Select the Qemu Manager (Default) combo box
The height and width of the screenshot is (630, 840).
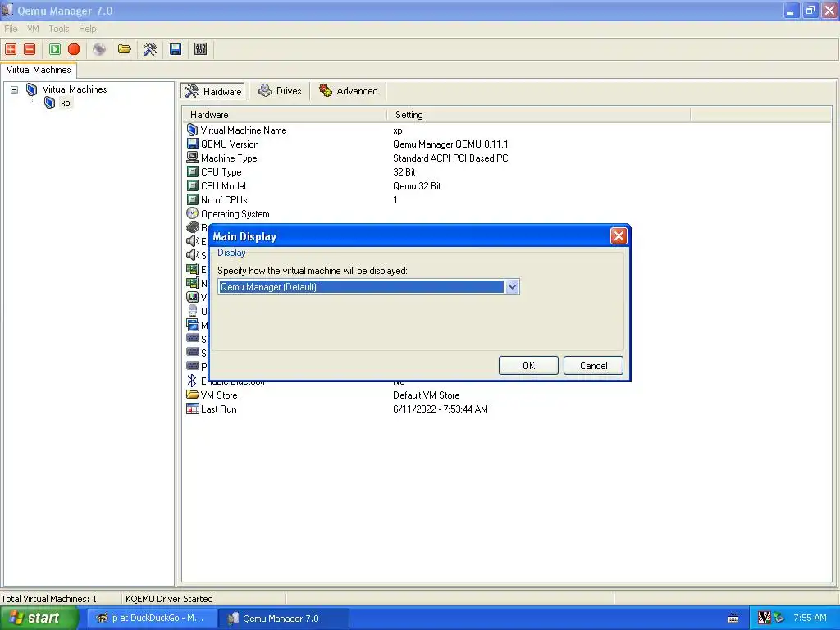pyautogui.click(x=368, y=287)
